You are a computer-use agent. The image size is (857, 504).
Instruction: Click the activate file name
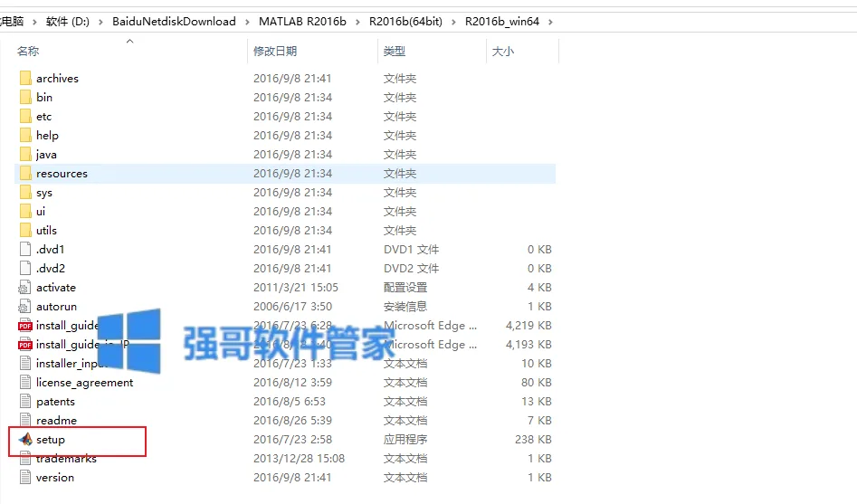click(56, 288)
